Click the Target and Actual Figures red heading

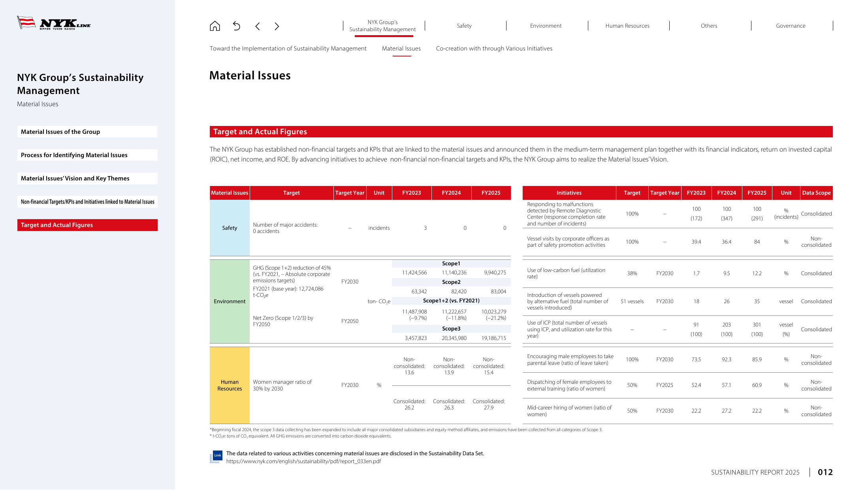click(x=521, y=132)
